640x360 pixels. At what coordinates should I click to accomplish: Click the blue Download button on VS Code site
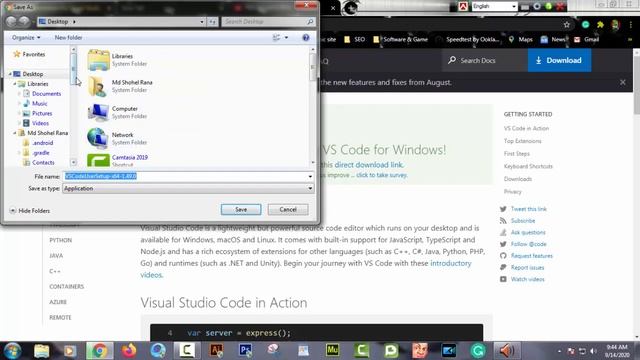pos(559,60)
